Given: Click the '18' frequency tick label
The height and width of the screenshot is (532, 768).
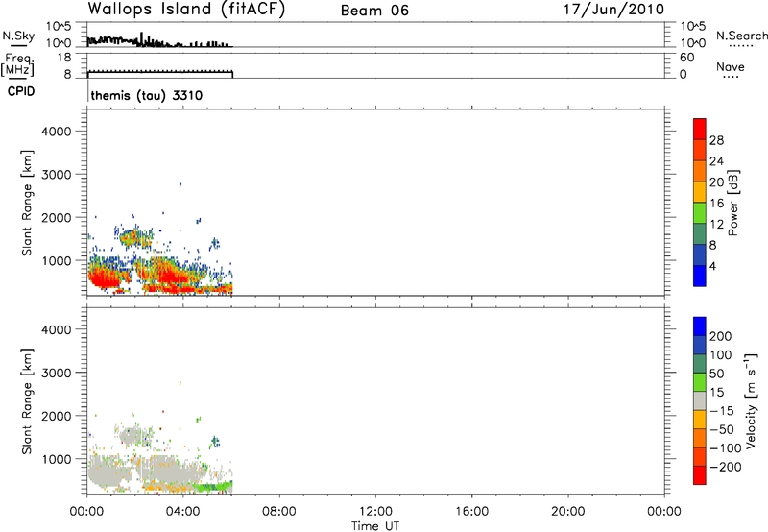Looking at the screenshot, I should click(x=64, y=58).
